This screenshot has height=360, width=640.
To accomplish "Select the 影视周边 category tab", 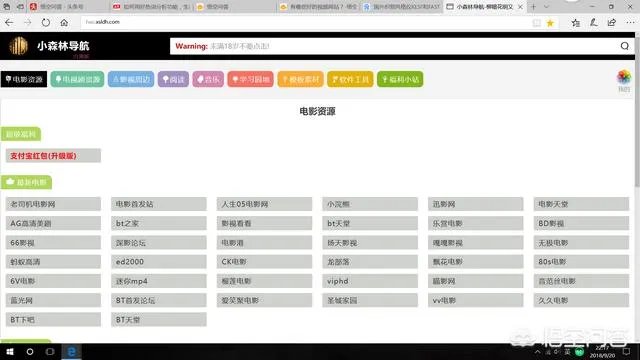I will tap(131, 79).
